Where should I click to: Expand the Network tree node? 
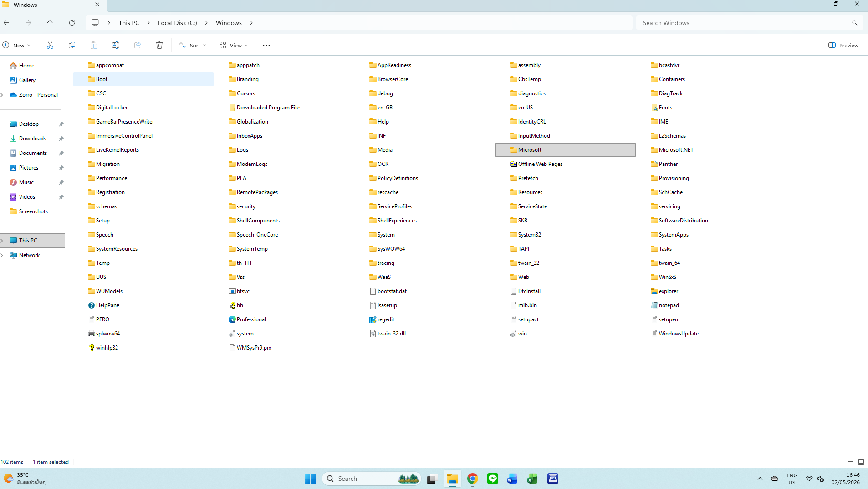pos(2,255)
